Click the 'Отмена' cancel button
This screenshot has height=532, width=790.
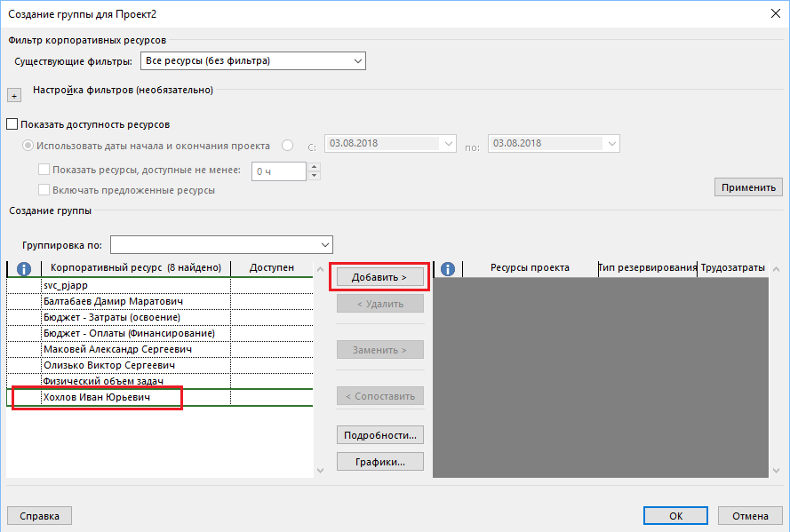(x=750, y=516)
